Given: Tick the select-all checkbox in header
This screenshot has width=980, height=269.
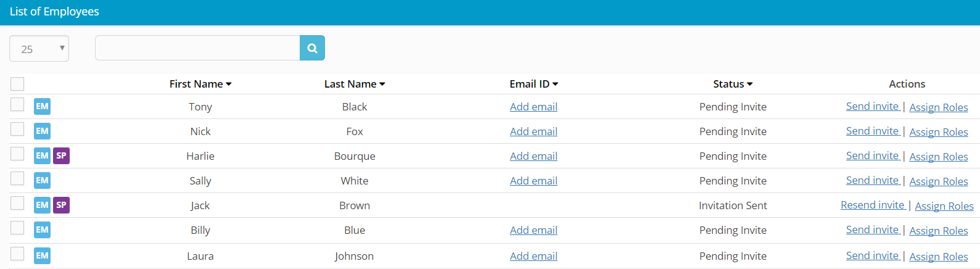Looking at the screenshot, I should pyautogui.click(x=17, y=84).
